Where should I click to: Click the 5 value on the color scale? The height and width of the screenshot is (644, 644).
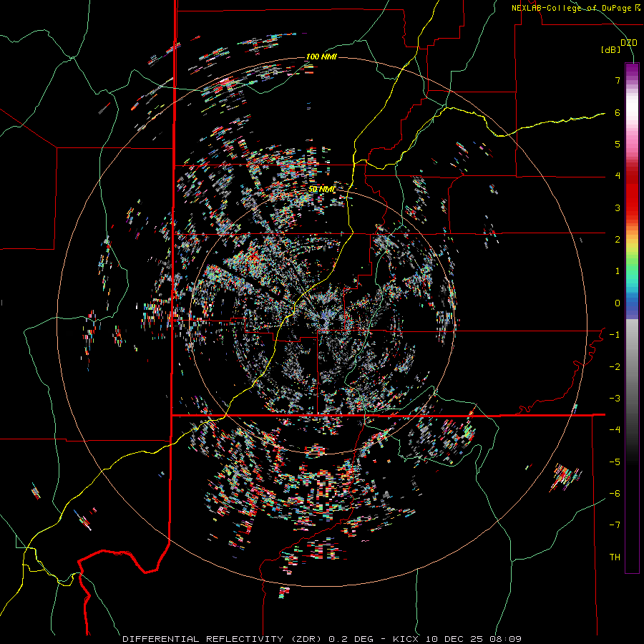[x=618, y=144]
